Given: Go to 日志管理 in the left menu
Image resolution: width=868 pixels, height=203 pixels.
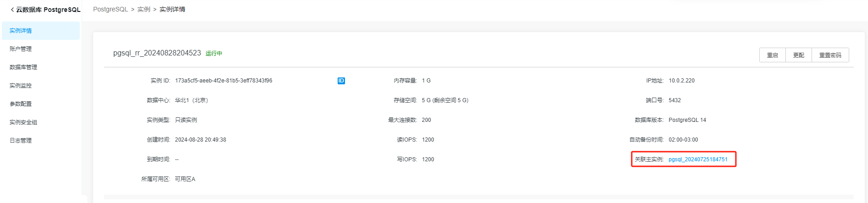Looking at the screenshot, I should click(x=21, y=141).
